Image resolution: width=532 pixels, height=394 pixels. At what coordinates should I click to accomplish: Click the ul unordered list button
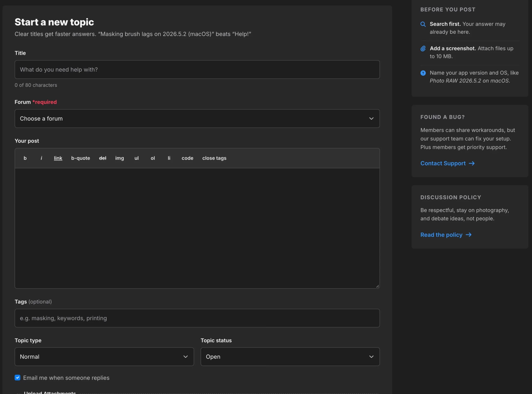(x=136, y=158)
